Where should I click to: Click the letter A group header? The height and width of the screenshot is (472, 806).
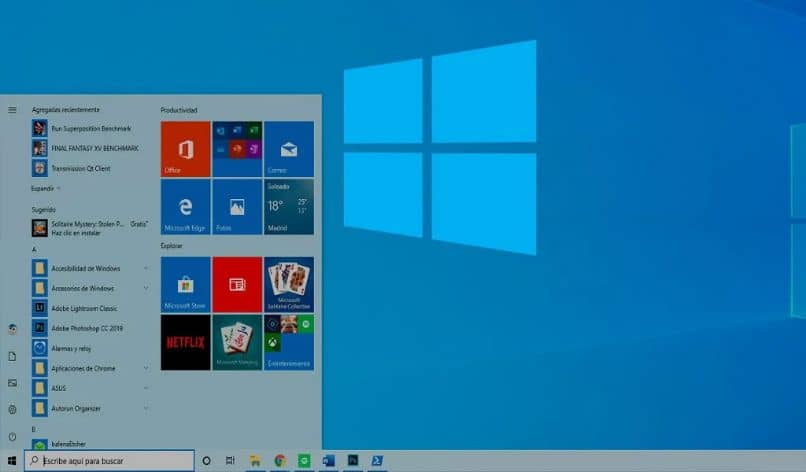[x=34, y=249]
